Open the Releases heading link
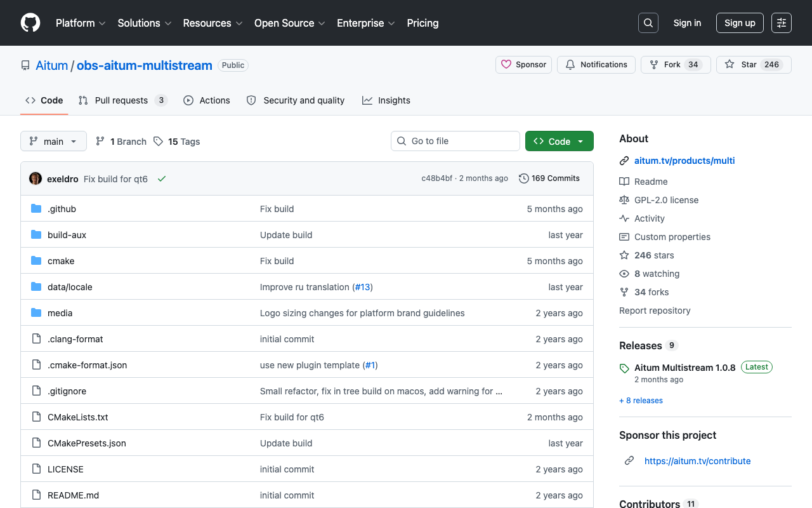 pos(640,345)
